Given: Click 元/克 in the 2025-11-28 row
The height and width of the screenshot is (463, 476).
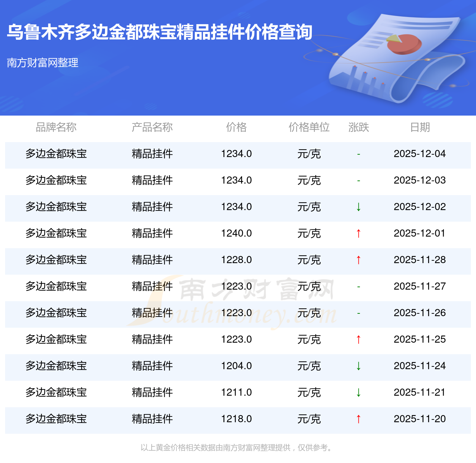Looking at the screenshot, I should click(x=309, y=260).
